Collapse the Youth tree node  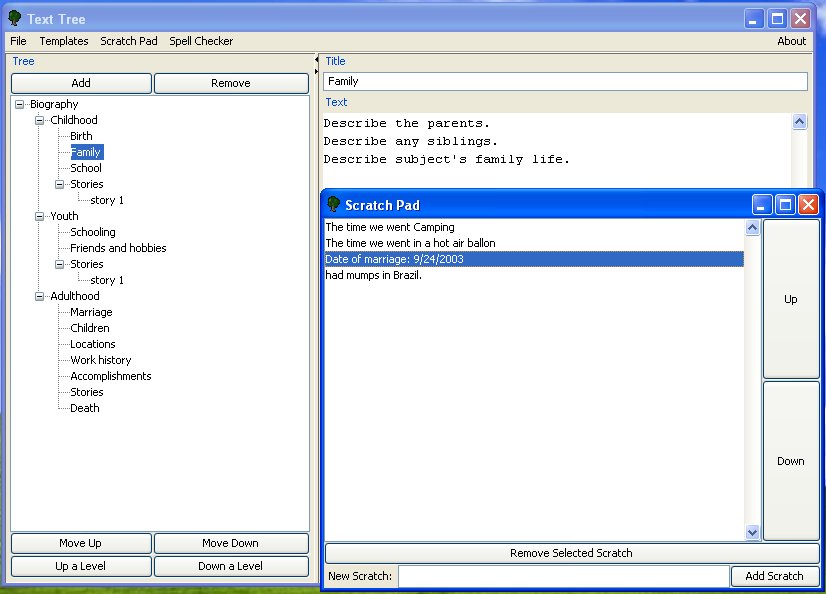(x=40, y=216)
